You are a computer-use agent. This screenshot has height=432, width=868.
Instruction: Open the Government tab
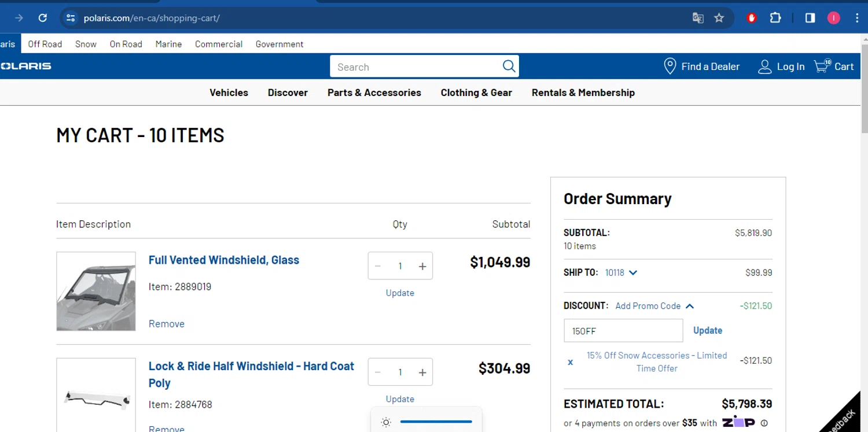tap(279, 44)
